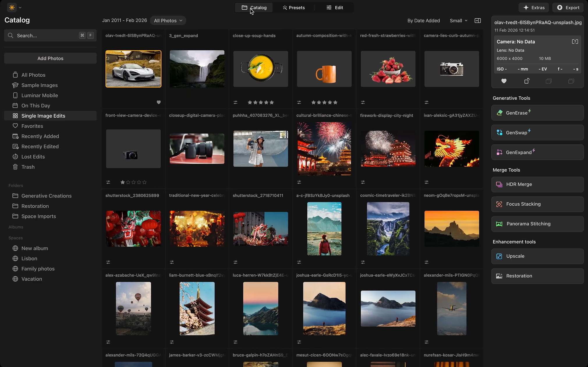The image size is (588, 367).
Task: Open the GenSwap generative tool
Action: [x=537, y=133]
